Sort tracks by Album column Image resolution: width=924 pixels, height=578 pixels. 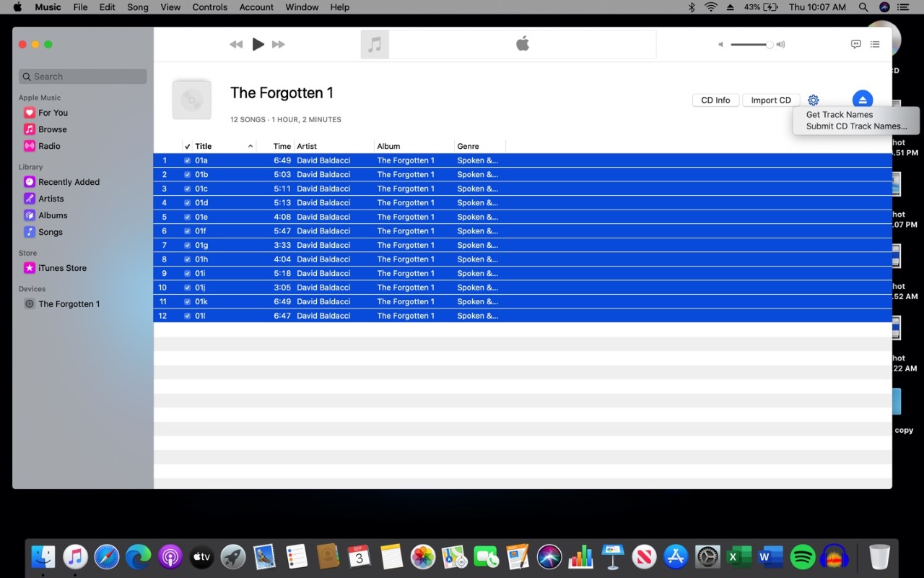point(388,146)
